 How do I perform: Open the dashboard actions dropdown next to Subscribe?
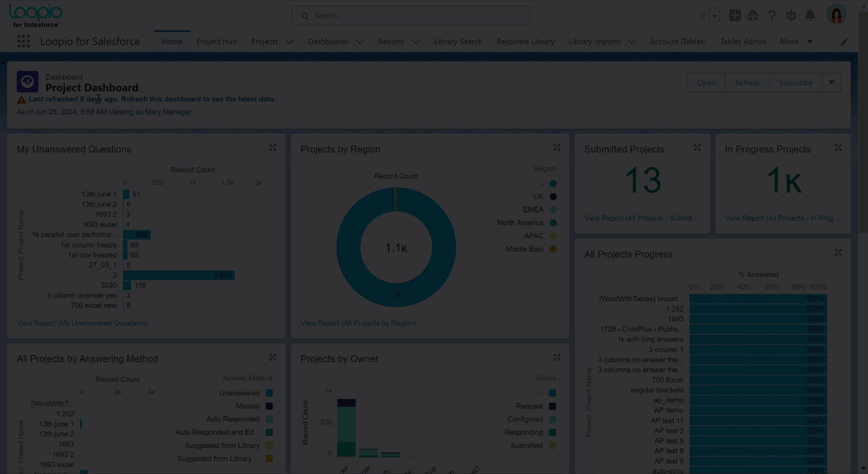(831, 83)
